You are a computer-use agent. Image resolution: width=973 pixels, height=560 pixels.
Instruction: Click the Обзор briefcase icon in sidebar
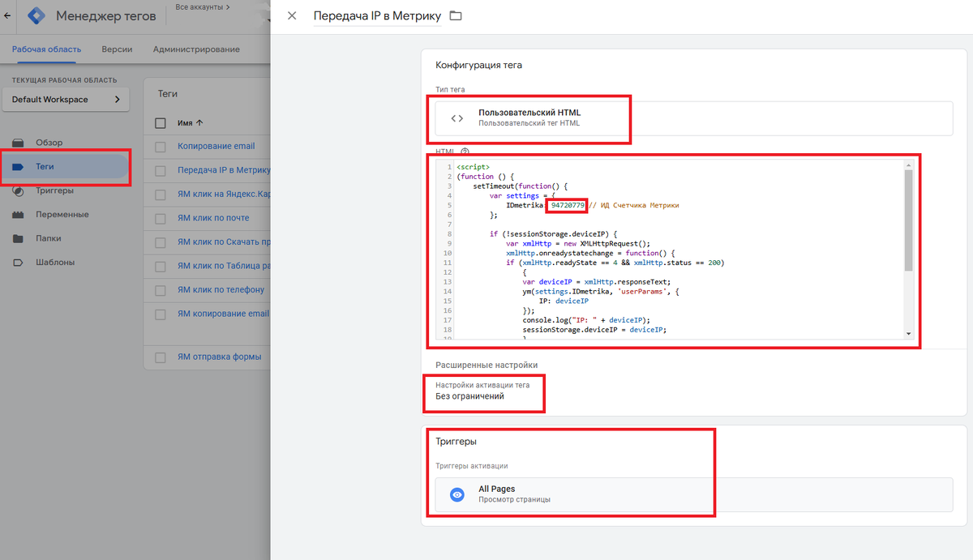click(x=18, y=143)
